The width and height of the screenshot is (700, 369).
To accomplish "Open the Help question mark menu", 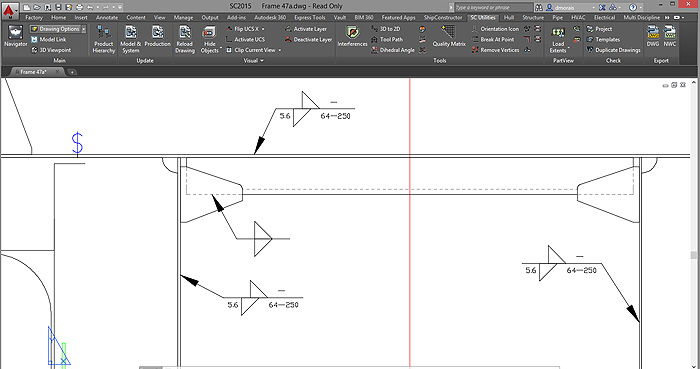I will point(634,8).
